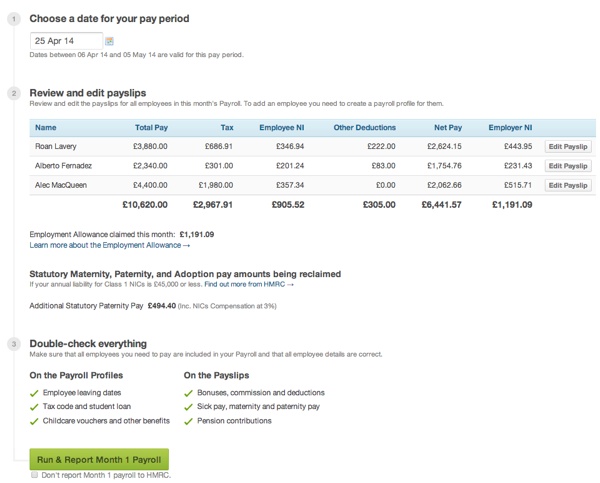Image resolution: width=600 pixels, height=483 pixels.
Task: Select the Name column header
Action: 45,128
